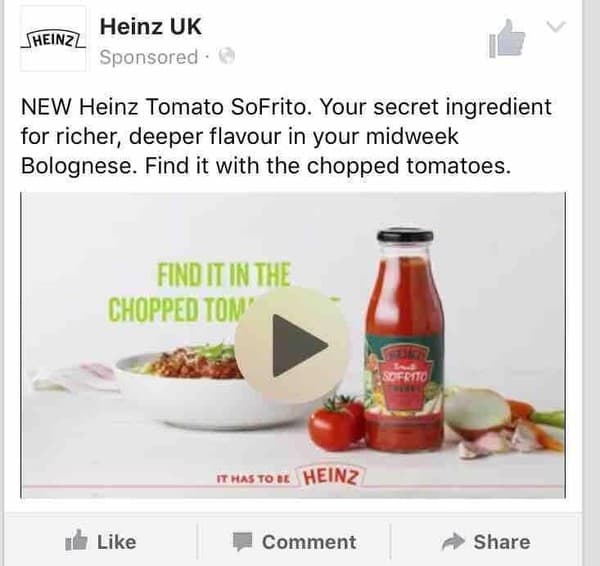Viewport: 600px width, 566px height.
Task: Click the green 'Find it in the' text
Action: [224, 274]
